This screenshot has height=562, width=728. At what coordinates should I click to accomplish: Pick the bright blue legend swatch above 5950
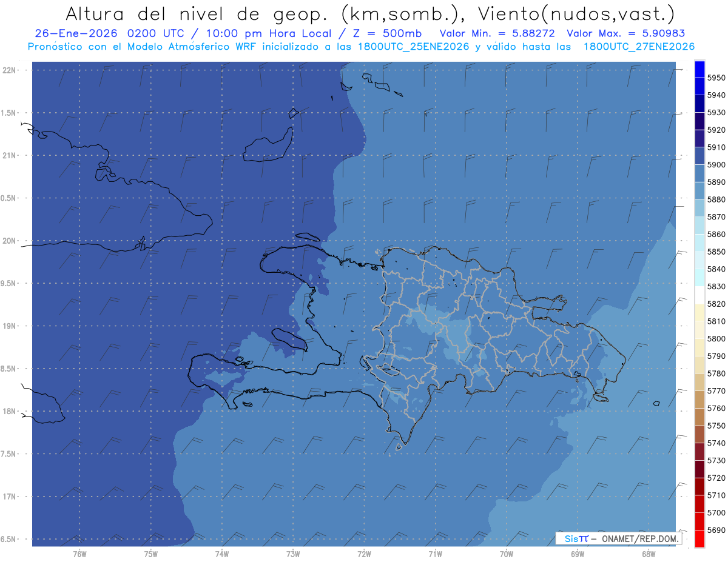(699, 69)
